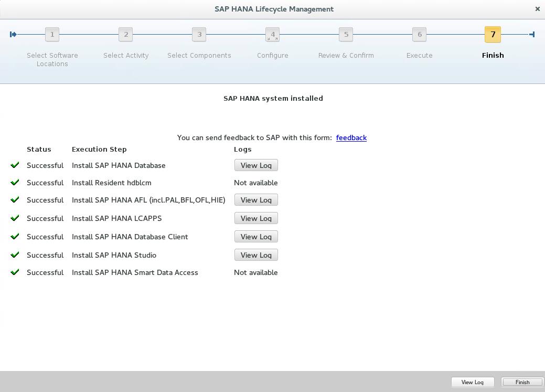Select the step 4 Configure icon
This screenshot has height=392, width=545.
272,34
